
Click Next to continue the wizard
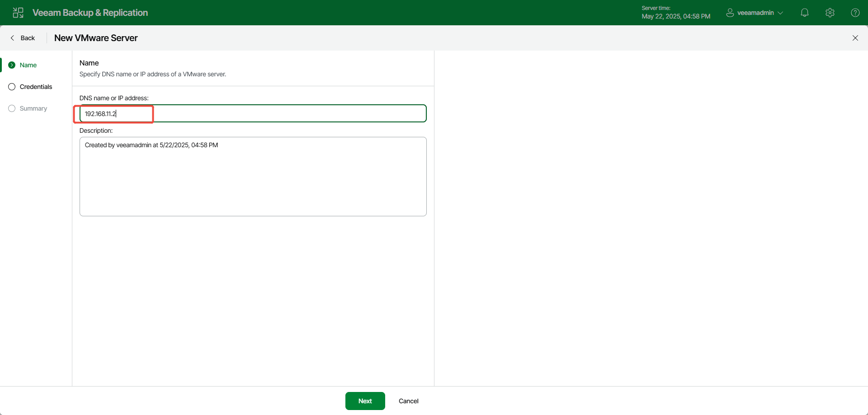pos(365,401)
